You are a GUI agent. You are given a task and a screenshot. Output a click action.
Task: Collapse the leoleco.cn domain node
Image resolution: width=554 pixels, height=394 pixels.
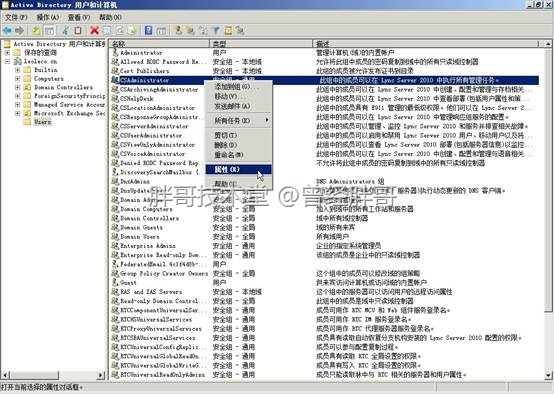point(7,61)
